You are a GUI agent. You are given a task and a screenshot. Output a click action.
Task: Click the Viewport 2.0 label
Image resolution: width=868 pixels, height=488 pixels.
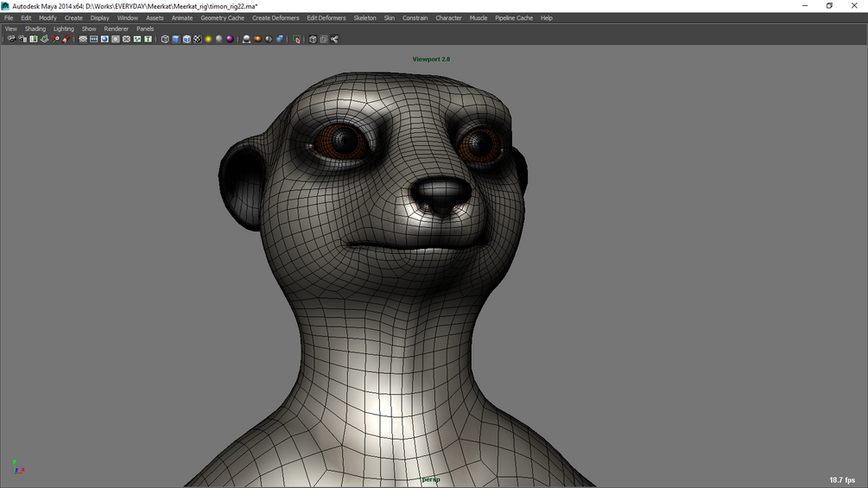(431, 60)
